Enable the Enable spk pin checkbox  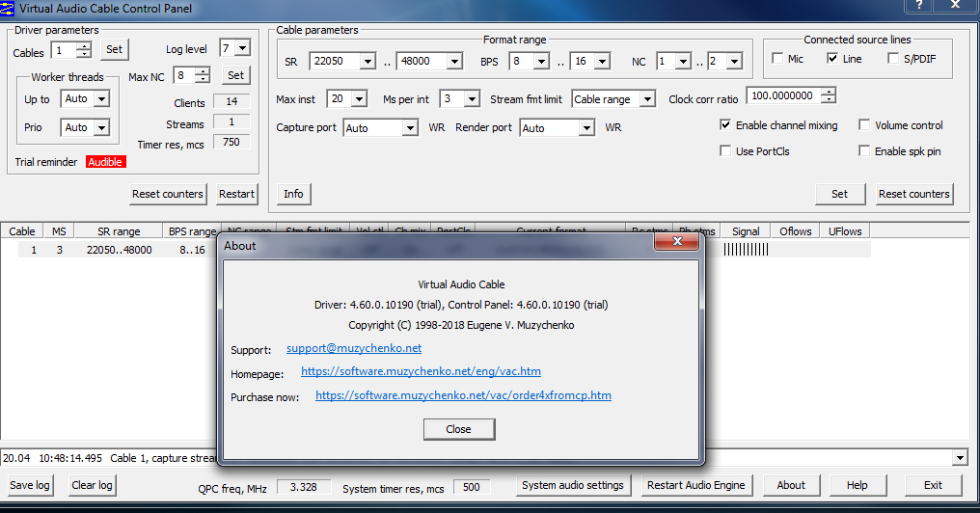[863, 150]
